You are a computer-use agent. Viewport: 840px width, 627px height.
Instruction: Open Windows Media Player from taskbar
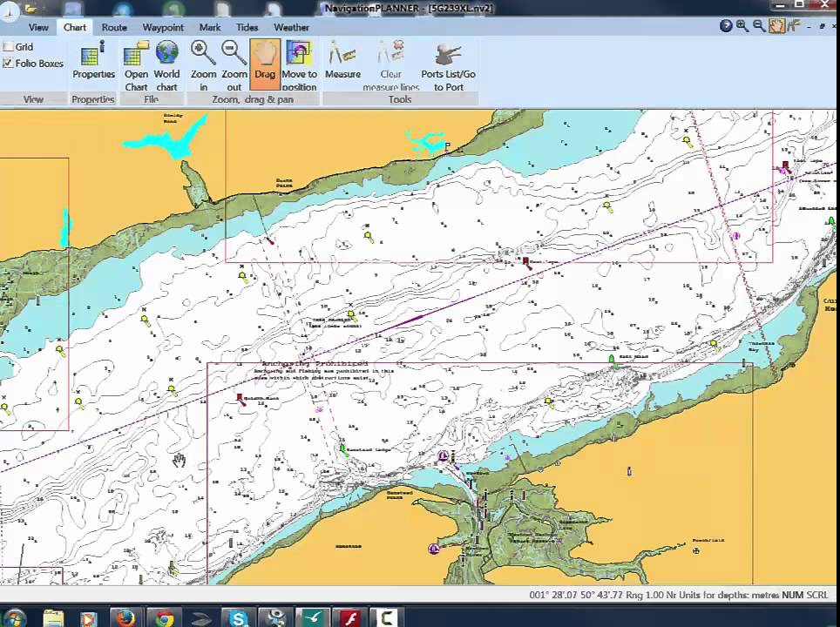89,618
